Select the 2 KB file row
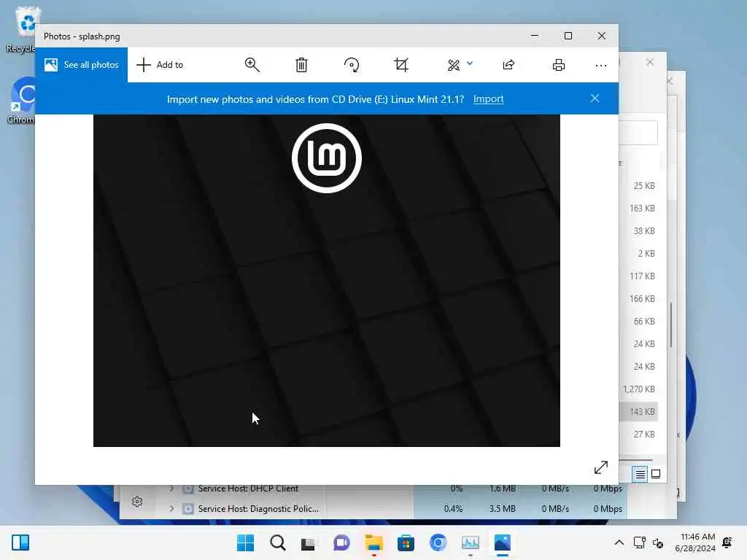Image resolution: width=747 pixels, height=560 pixels. click(x=639, y=253)
